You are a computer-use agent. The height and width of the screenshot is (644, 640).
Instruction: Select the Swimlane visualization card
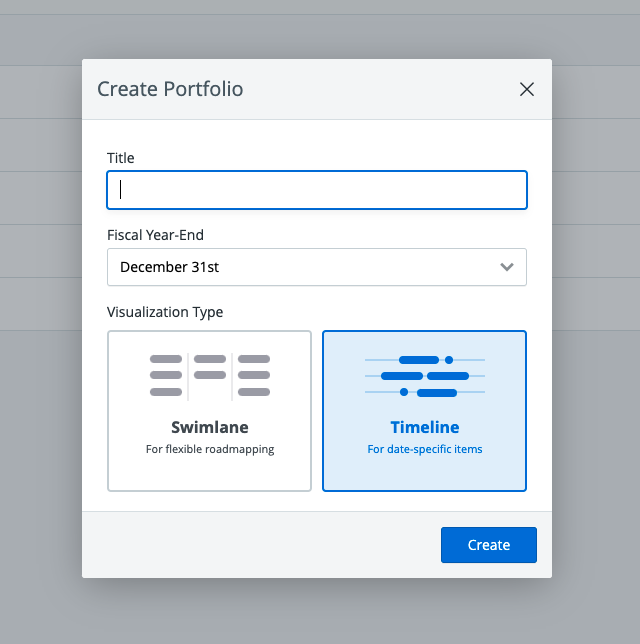[209, 411]
